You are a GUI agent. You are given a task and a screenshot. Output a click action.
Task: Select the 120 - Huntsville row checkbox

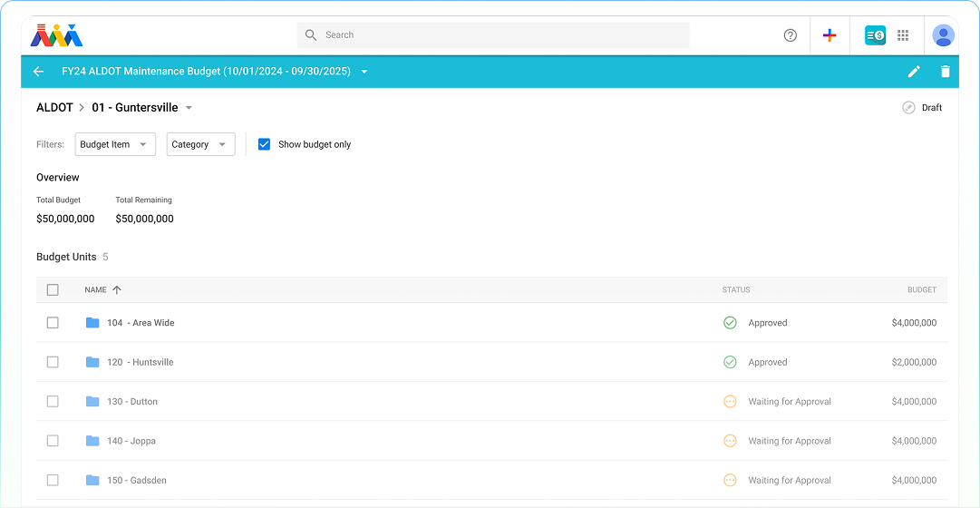(x=53, y=362)
